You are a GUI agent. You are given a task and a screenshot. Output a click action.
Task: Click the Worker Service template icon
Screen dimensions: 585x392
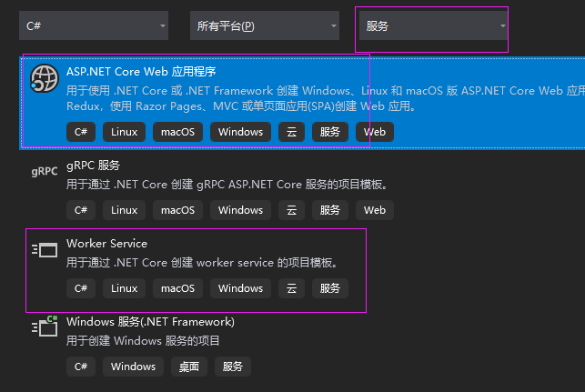coord(44,249)
